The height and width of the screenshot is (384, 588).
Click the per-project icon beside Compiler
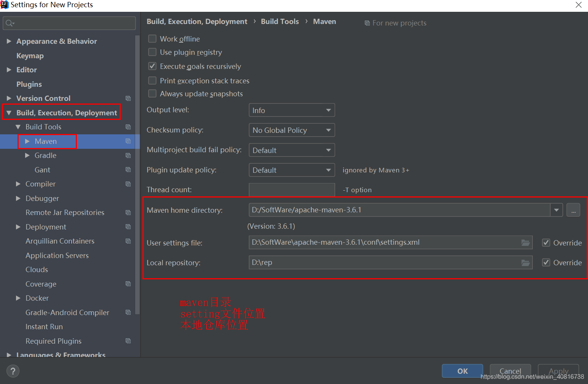[128, 184]
